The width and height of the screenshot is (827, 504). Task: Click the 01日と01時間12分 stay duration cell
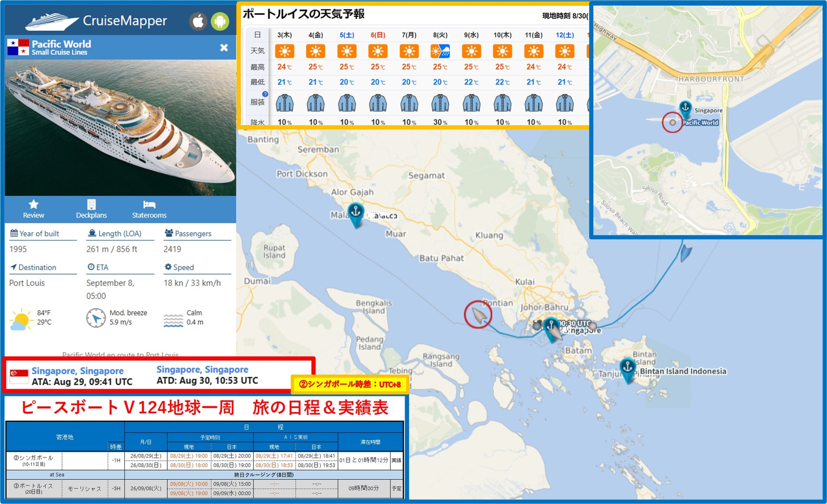point(364,460)
